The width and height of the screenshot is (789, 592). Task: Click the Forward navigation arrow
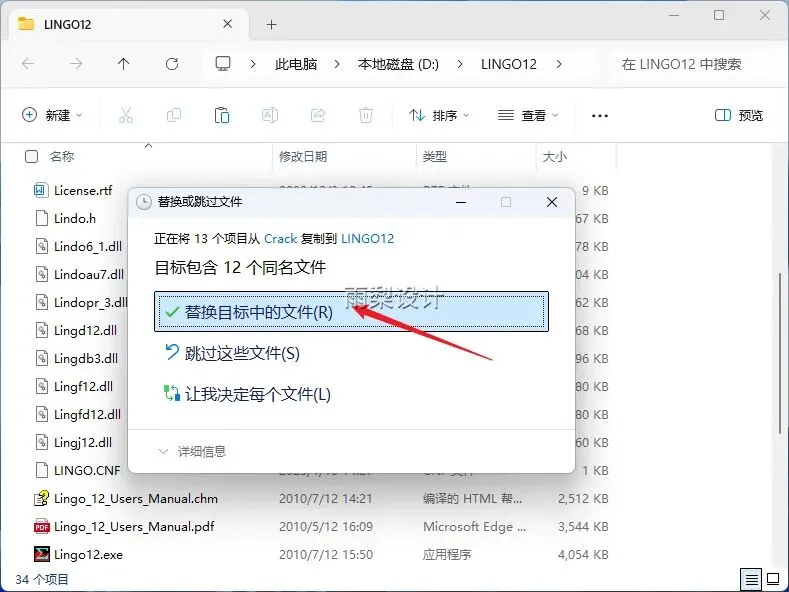[76, 64]
